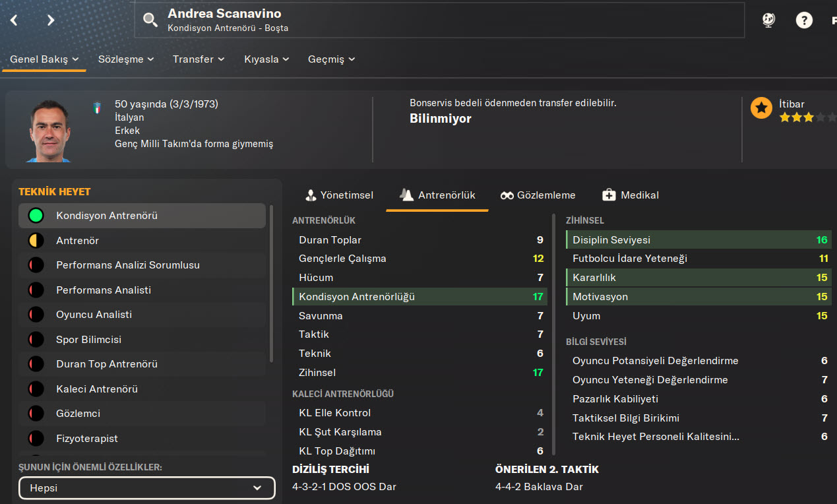Select Kaleci Antrenörü in staff role list

pos(96,389)
